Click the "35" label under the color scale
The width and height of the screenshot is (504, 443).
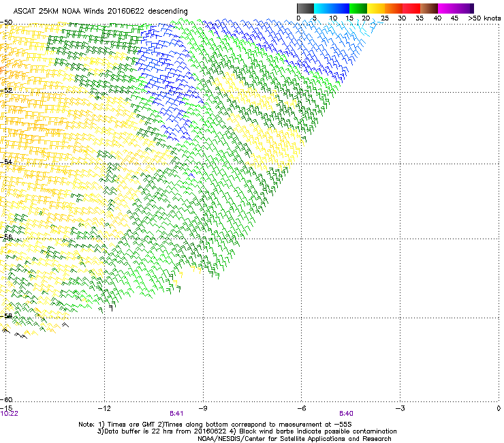click(x=420, y=18)
